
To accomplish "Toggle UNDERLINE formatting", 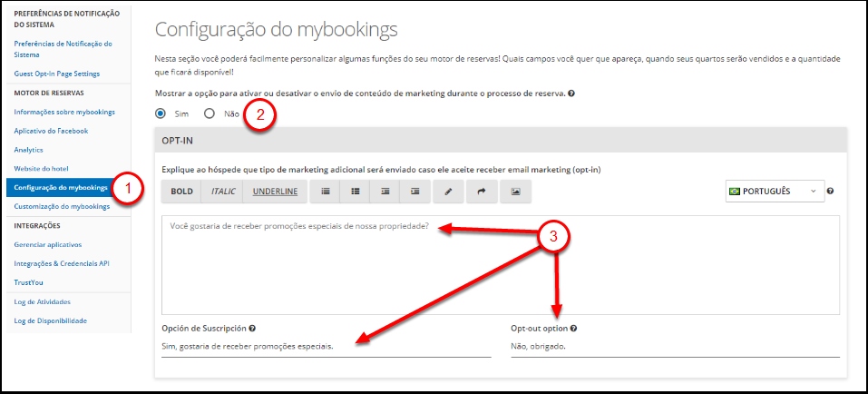I will pos(275,192).
